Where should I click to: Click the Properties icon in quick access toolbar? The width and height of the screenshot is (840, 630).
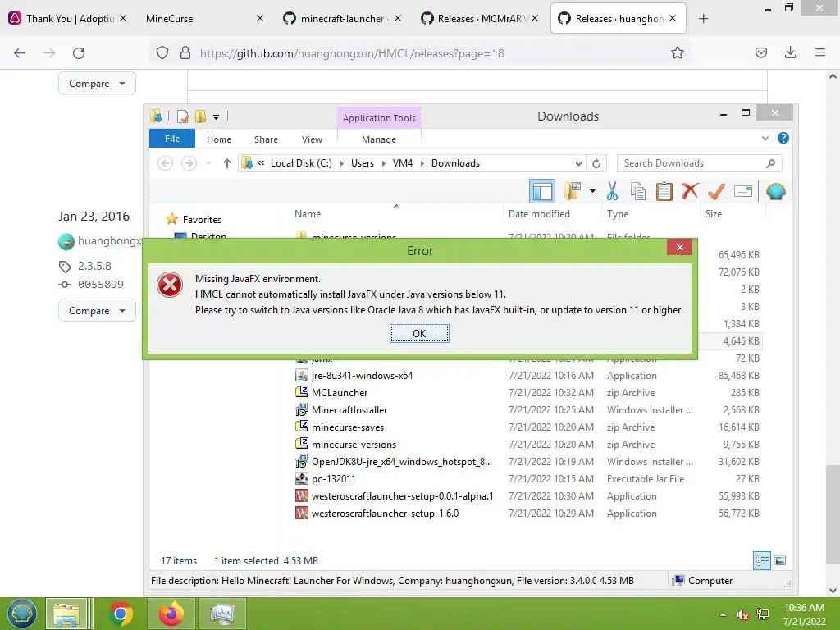(x=183, y=116)
